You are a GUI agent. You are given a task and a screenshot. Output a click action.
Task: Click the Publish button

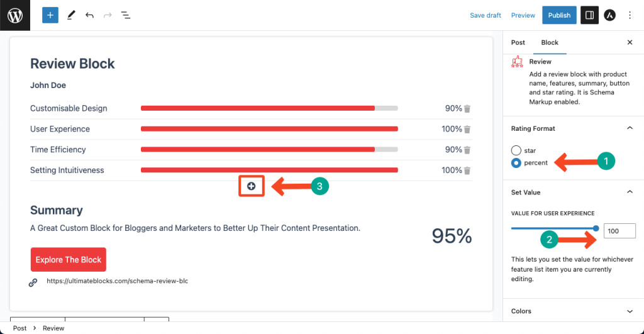point(559,15)
